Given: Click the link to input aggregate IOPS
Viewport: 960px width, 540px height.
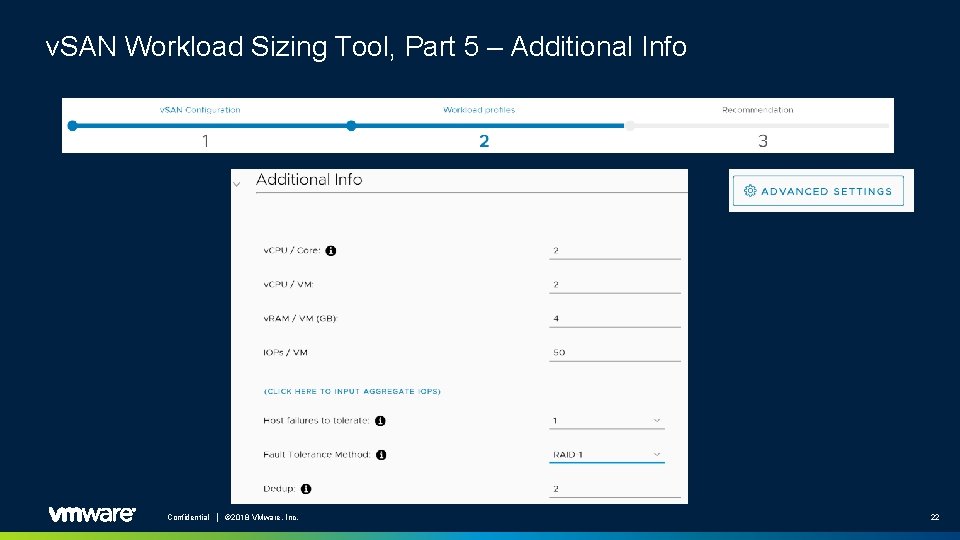Looking at the screenshot, I should point(352,391).
